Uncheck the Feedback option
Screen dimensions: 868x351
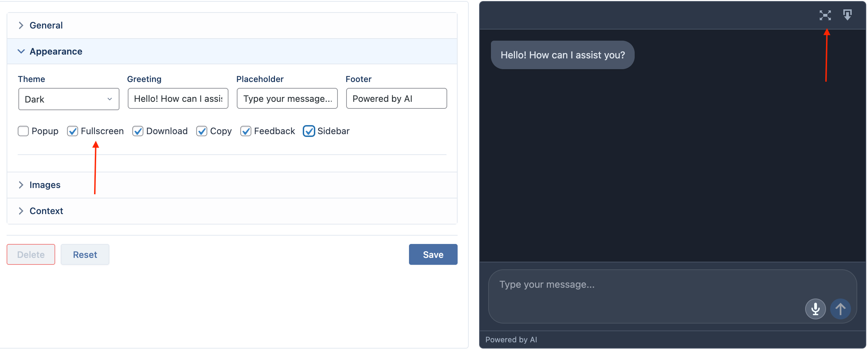(245, 131)
